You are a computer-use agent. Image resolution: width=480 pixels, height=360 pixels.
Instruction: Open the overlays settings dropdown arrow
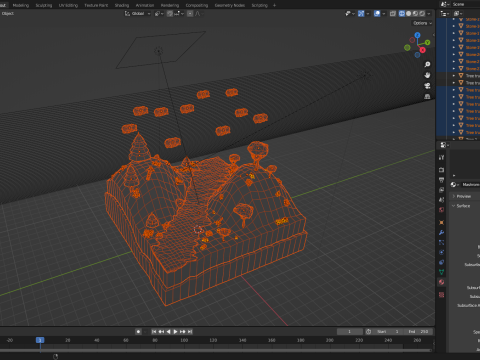(384, 14)
